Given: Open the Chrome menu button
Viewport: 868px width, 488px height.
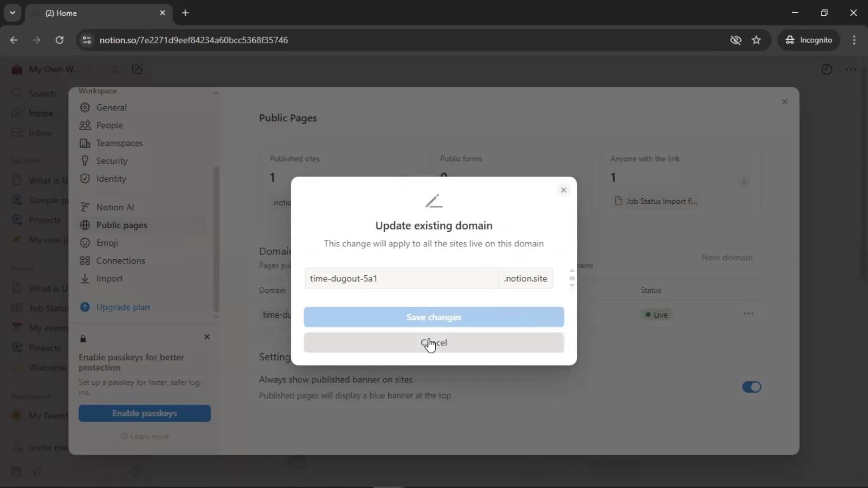Looking at the screenshot, I should pyautogui.click(x=854, y=40).
